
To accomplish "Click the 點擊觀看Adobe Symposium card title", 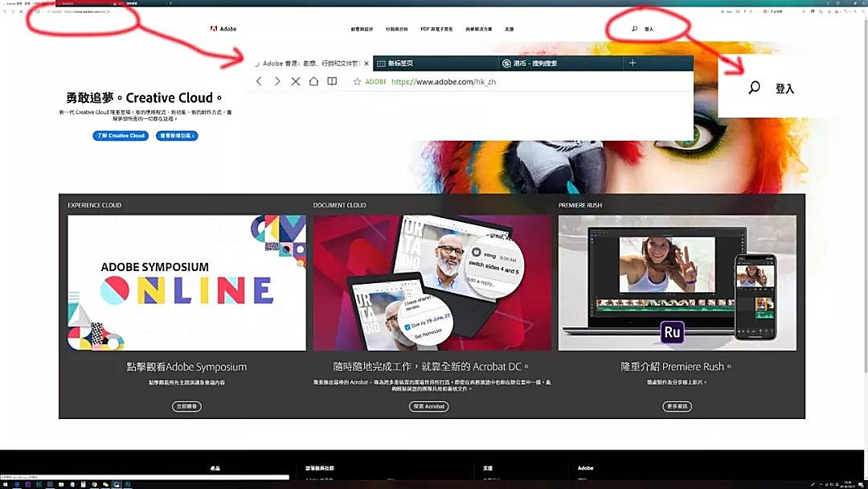I will 186,367.
